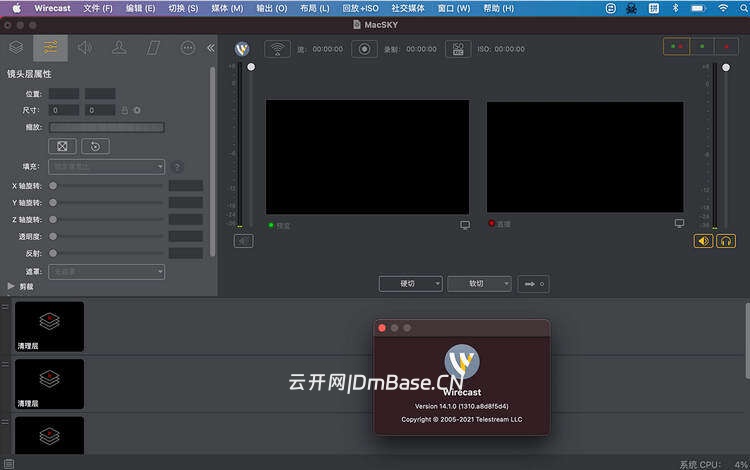Click the fit-to-canvas crossed box button
Viewport: 750px width, 470px height.
[62, 146]
